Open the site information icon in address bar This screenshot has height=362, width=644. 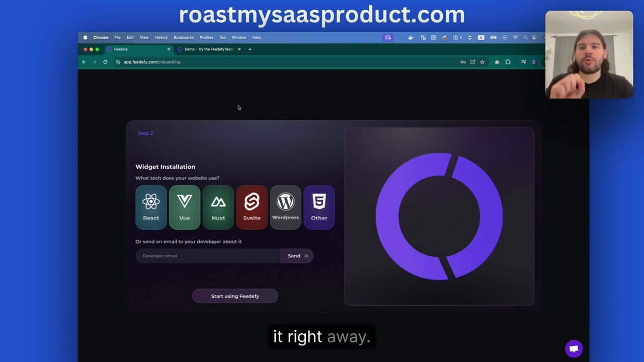[x=118, y=62]
